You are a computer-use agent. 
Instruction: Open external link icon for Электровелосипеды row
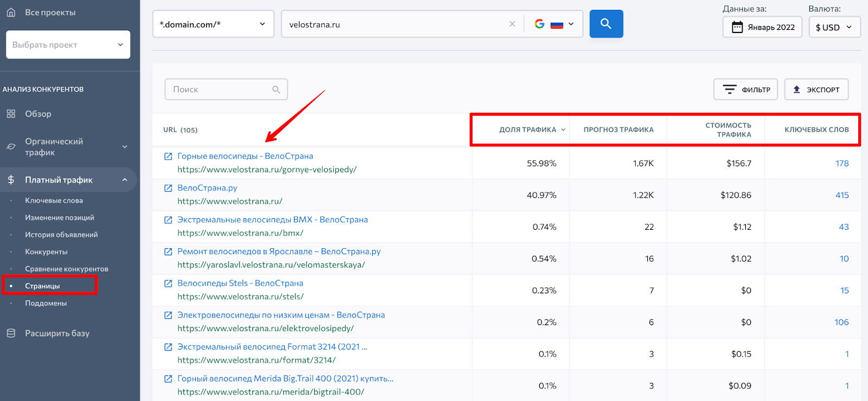click(168, 315)
